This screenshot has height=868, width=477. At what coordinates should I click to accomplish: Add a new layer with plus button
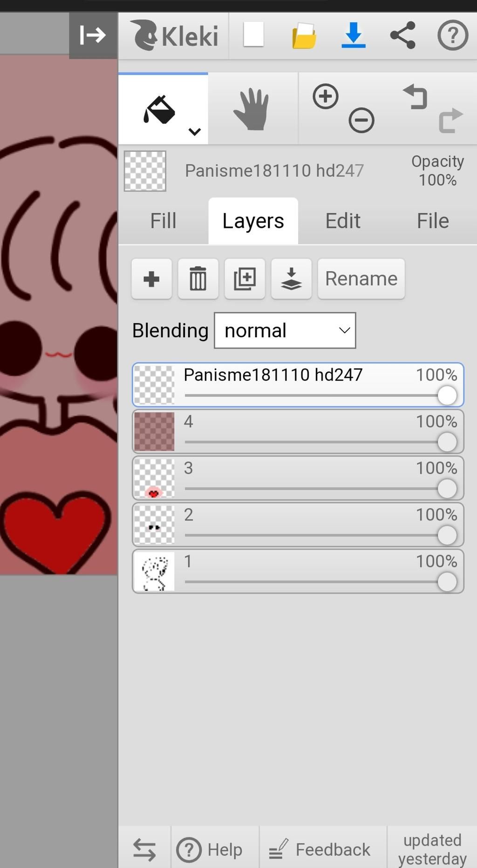point(151,279)
